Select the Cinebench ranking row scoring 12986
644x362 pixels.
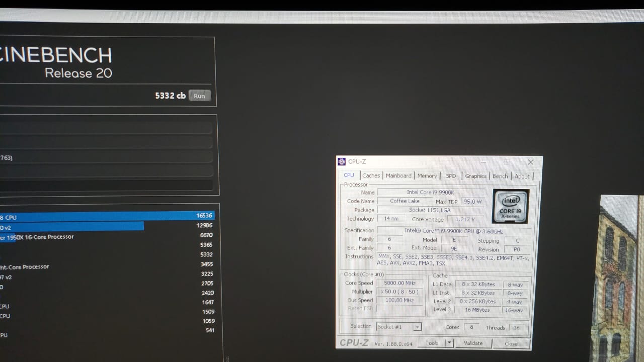pos(107,226)
